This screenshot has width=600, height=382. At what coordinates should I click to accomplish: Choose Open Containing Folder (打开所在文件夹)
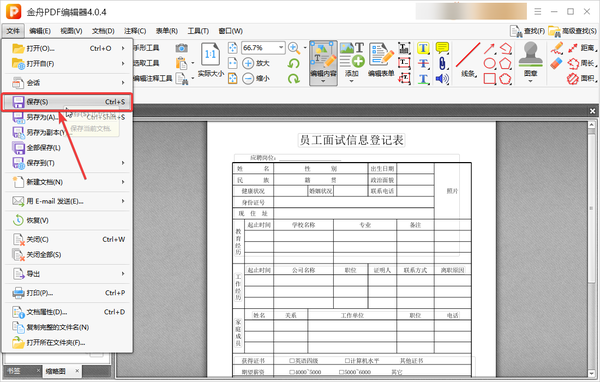pos(67,343)
